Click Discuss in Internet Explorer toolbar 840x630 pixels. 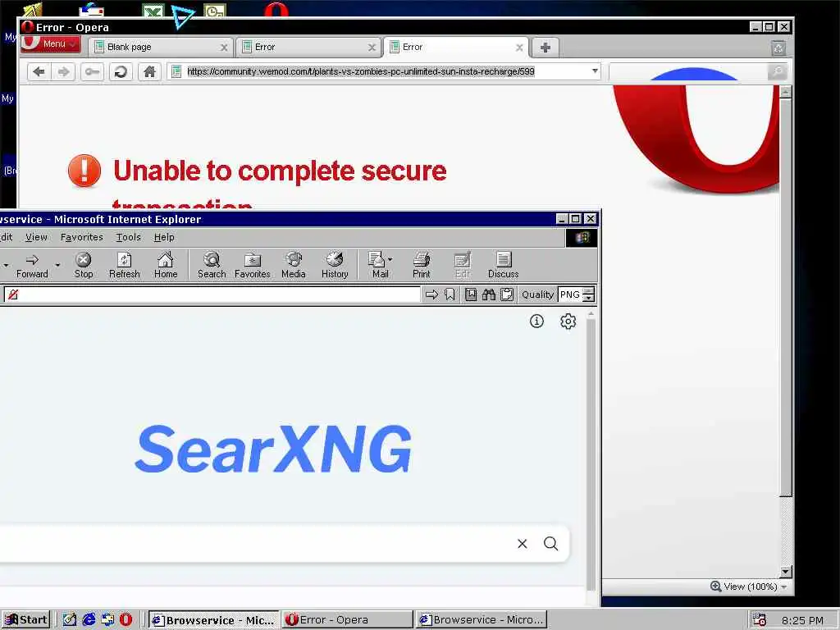click(503, 265)
